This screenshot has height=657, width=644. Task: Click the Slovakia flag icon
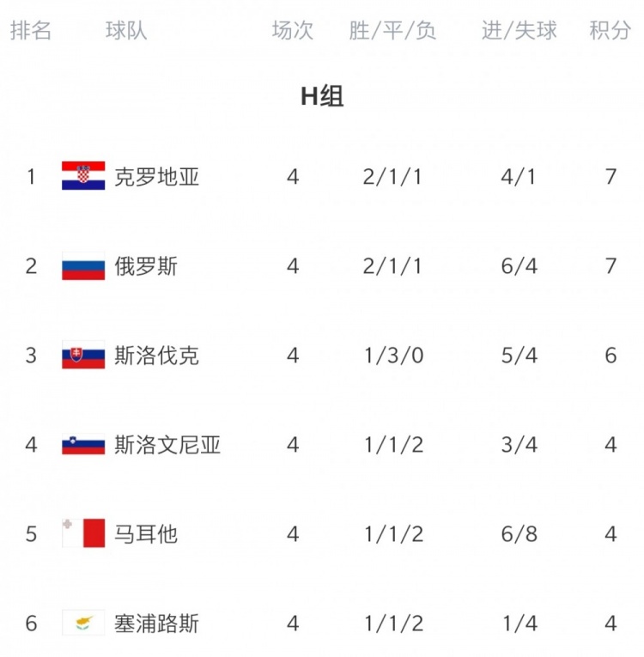83,355
